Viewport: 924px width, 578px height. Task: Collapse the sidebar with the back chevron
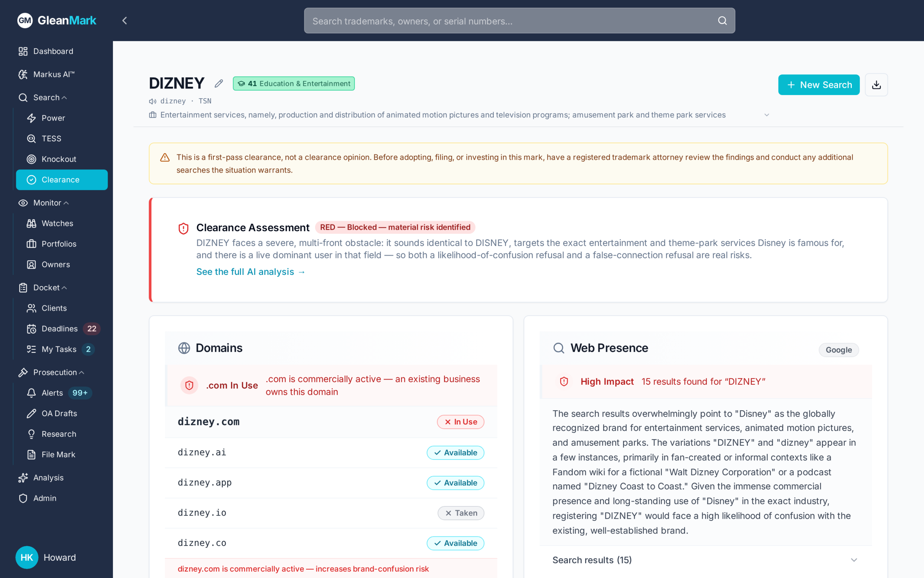[125, 21]
